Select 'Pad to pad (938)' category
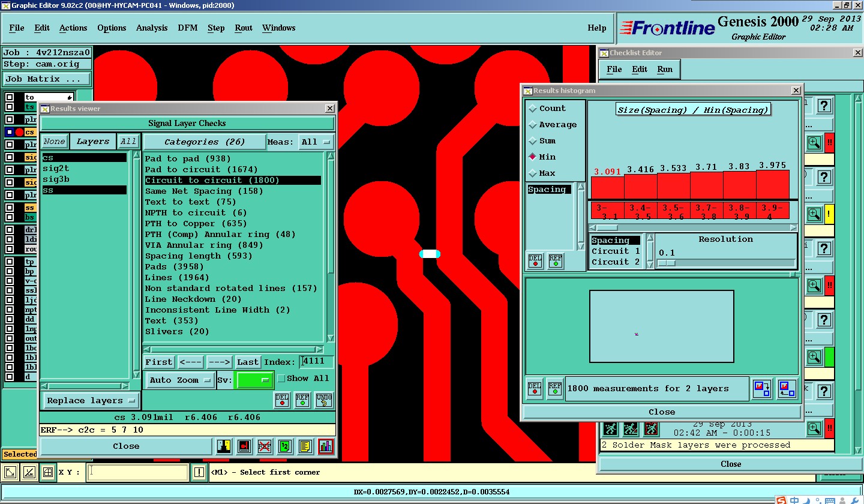Viewport: 864px width, 504px height. click(188, 158)
